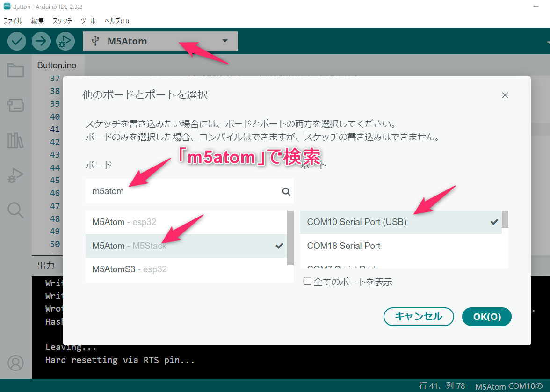Open the Library Manager sidebar icon
Screen dimensions: 550x392
tap(15, 140)
